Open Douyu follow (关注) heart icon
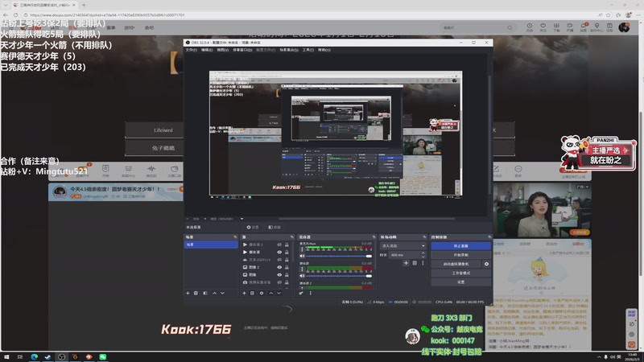The height and width of the screenshot is (362, 644). tap(543, 27)
